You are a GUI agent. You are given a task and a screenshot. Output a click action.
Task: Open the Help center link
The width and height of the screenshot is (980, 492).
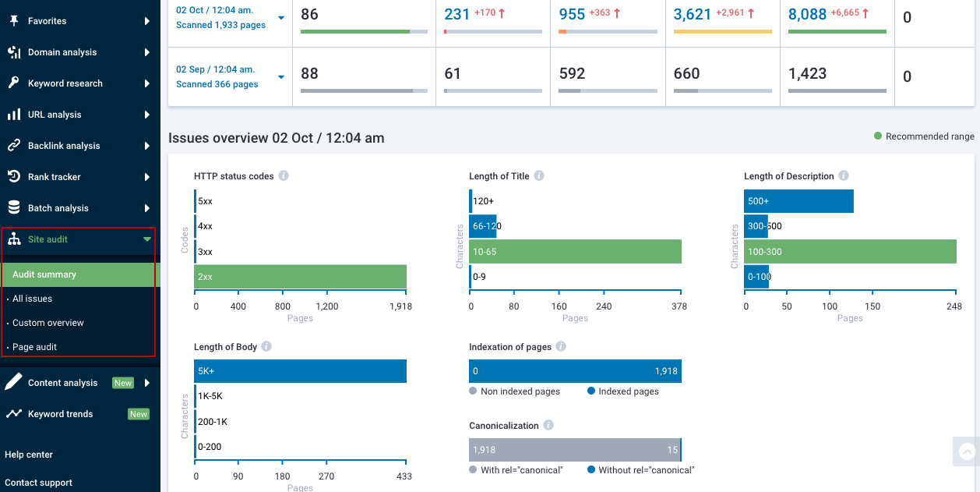point(29,455)
